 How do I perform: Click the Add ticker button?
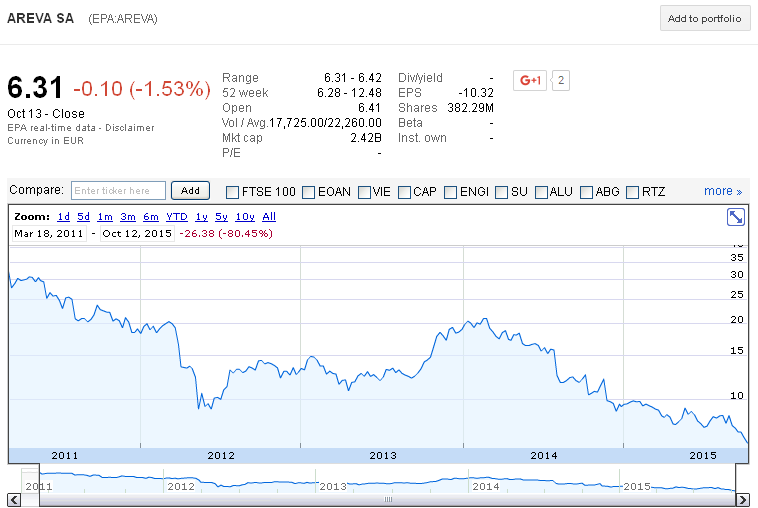(190, 190)
